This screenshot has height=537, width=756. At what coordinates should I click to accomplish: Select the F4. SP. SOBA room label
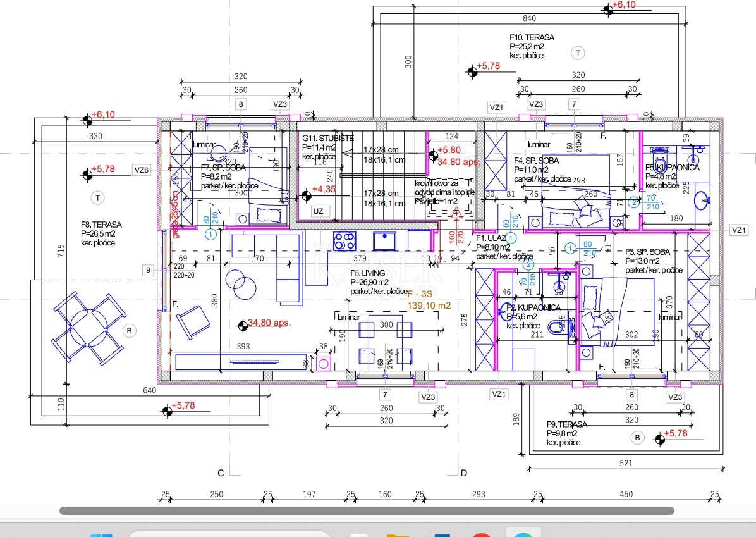pyautogui.click(x=537, y=161)
